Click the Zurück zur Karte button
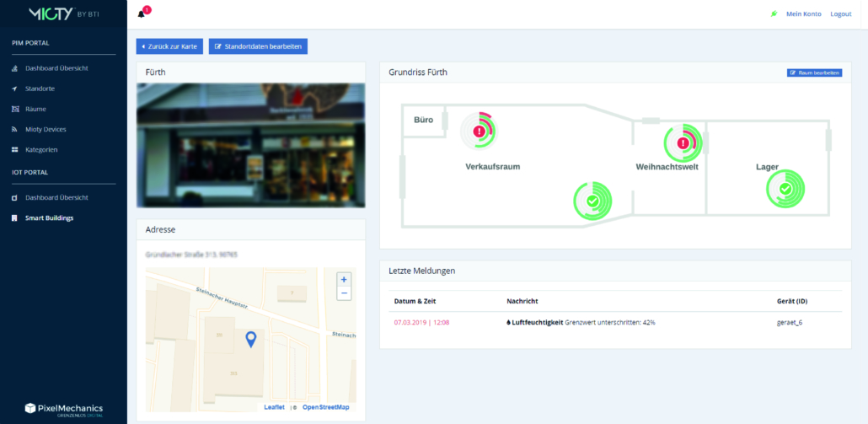Image resolution: width=868 pixels, height=424 pixels. (x=169, y=46)
